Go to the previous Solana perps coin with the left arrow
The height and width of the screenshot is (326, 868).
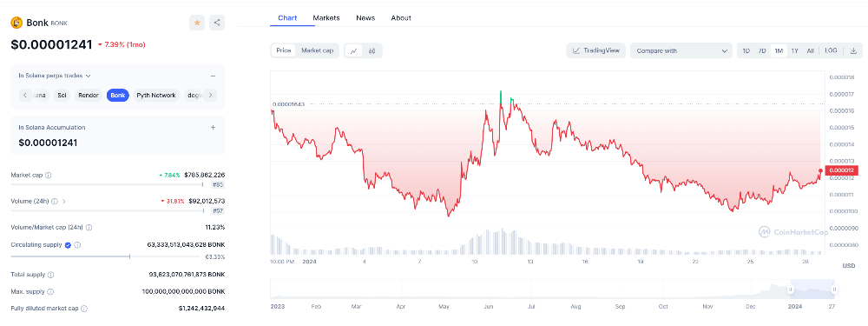[x=25, y=96]
